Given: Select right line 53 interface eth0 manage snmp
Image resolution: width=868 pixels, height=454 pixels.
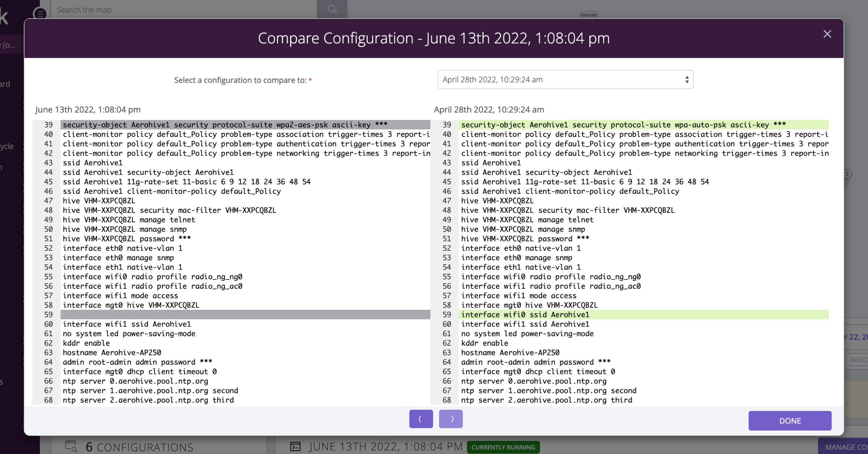Looking at the screenshot, I should [x=516, y=258].
